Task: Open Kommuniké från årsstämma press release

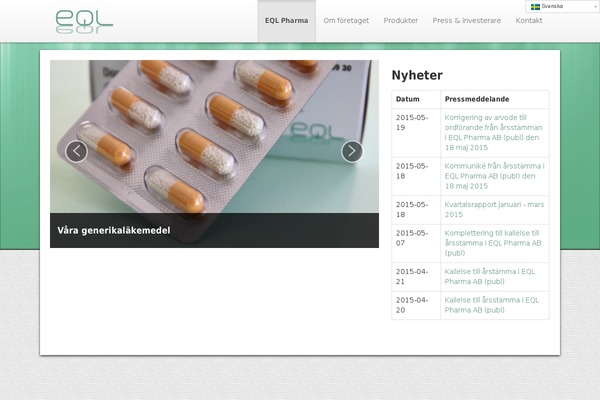Action: [x=494, y=176]
